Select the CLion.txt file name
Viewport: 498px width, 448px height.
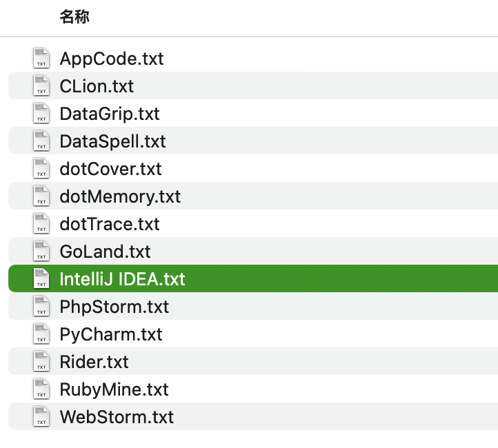97,86
